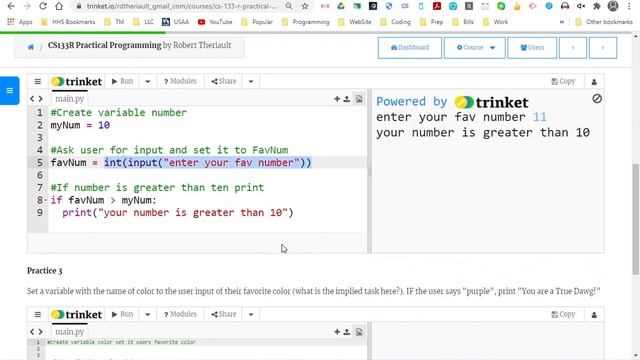Go to course home via house icon

(31, 47)
